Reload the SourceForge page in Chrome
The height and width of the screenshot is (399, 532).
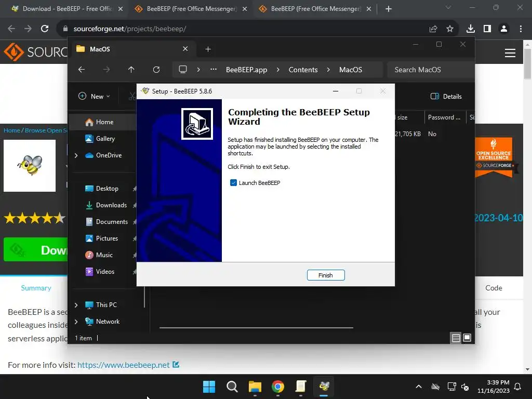tap(45, 29)
